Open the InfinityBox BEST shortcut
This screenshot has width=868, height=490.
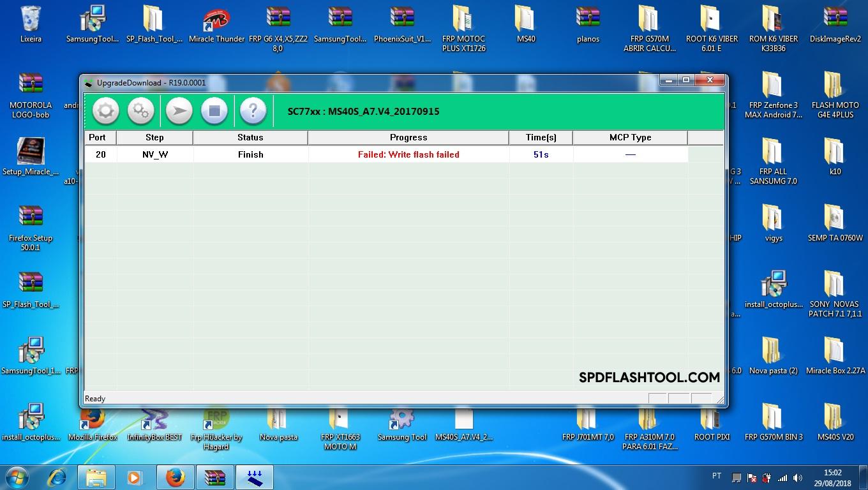click(x=154, y=423)
